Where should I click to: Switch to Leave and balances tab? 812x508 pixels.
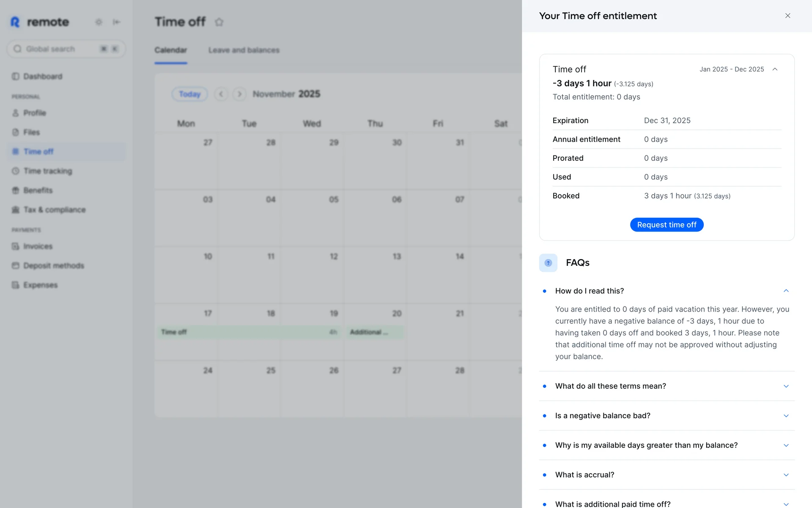click(244, 50)
